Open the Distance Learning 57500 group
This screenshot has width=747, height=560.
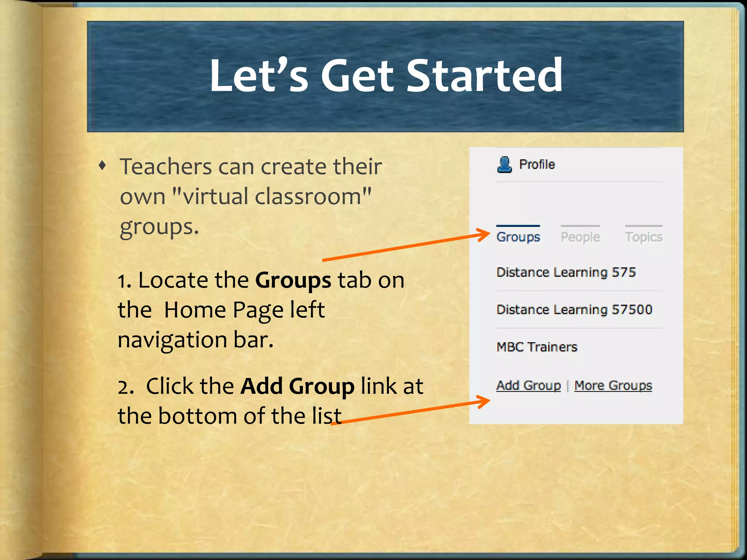574,310
